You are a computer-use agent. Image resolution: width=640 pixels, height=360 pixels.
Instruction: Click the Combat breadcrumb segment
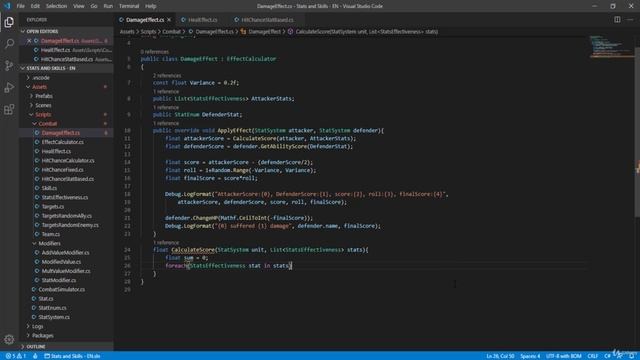(171, 31)
